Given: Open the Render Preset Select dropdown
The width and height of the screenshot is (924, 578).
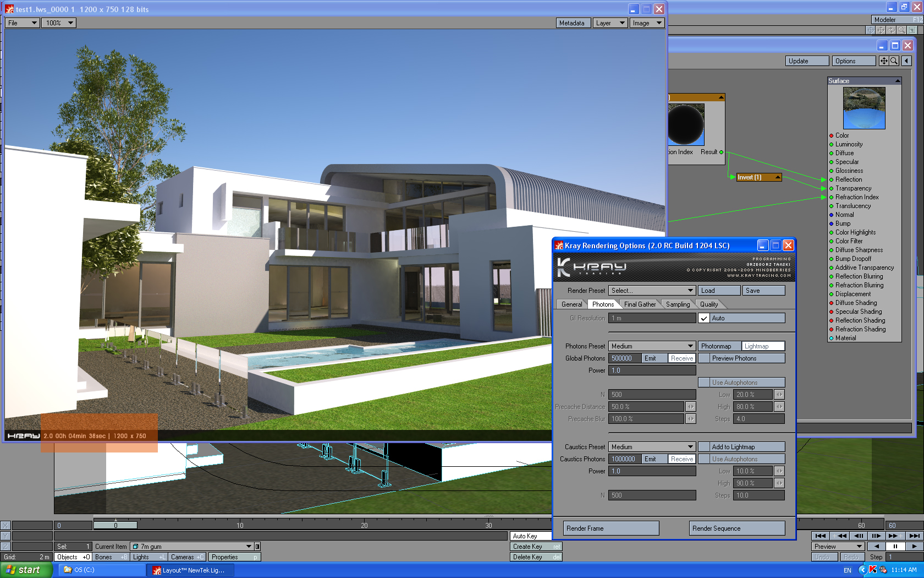Looking at the screenshot, I should [x=652, y=291].
